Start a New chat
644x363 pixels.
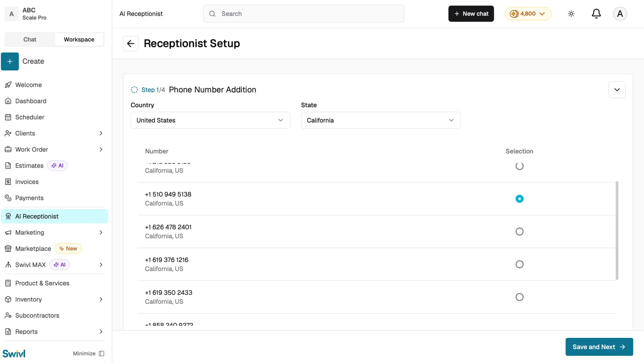(471, 14)
